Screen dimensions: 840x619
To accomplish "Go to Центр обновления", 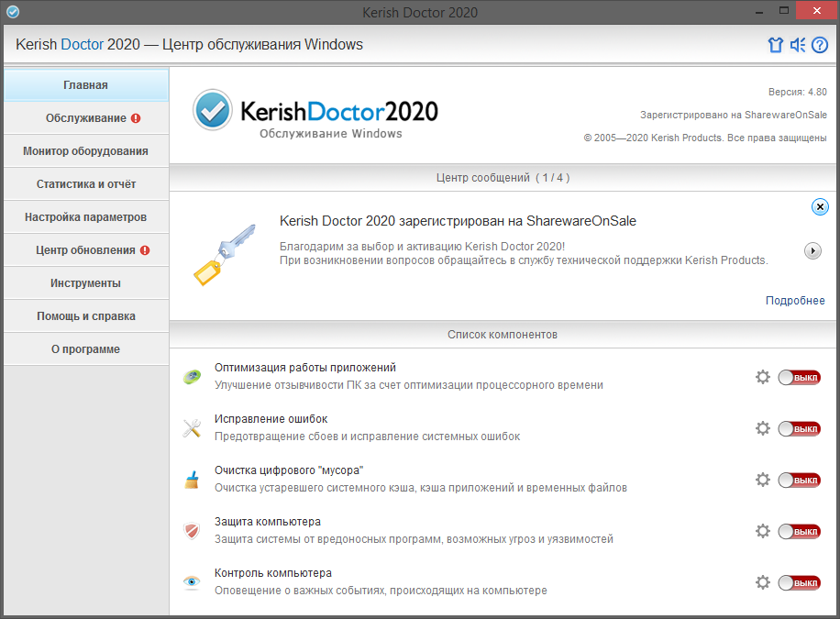I will [86, 250].
